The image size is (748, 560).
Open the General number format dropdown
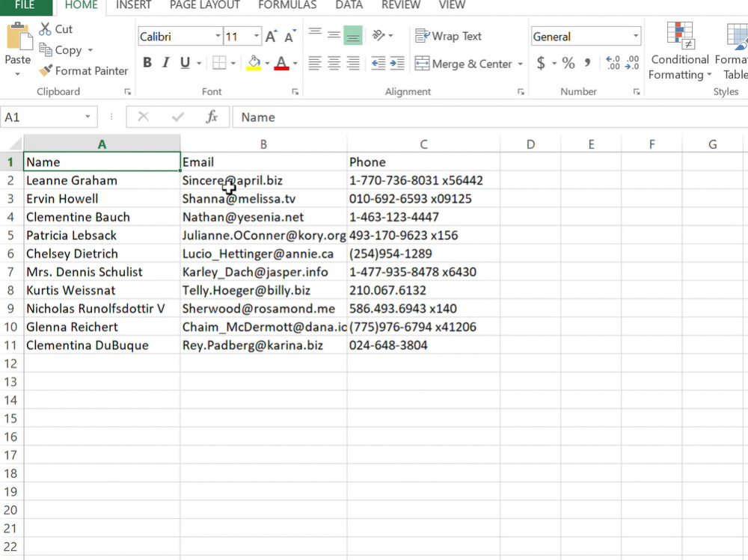point(636,36)
